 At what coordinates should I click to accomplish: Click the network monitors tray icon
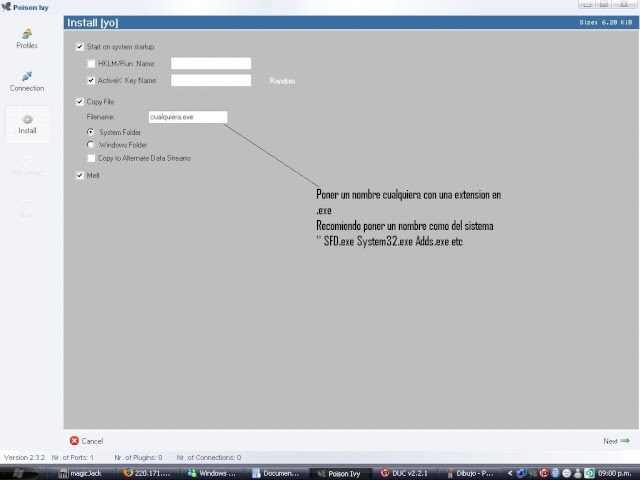pos(521,473)
